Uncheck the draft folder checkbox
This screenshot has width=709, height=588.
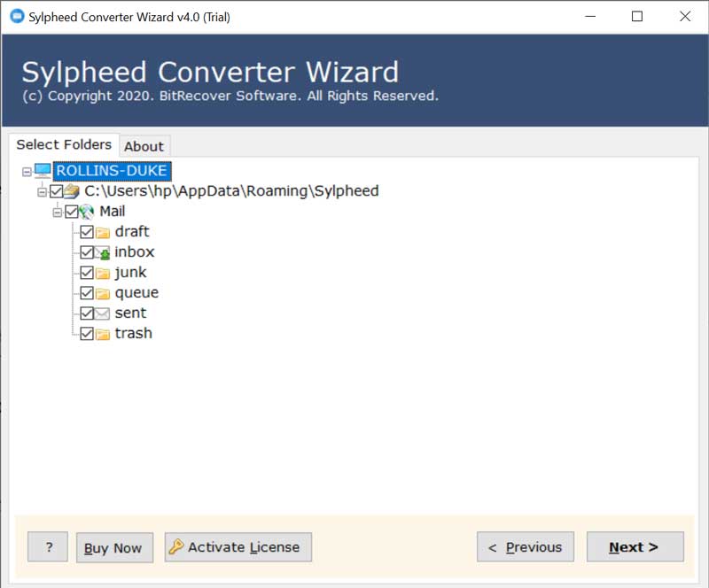(x=87, y=232)
